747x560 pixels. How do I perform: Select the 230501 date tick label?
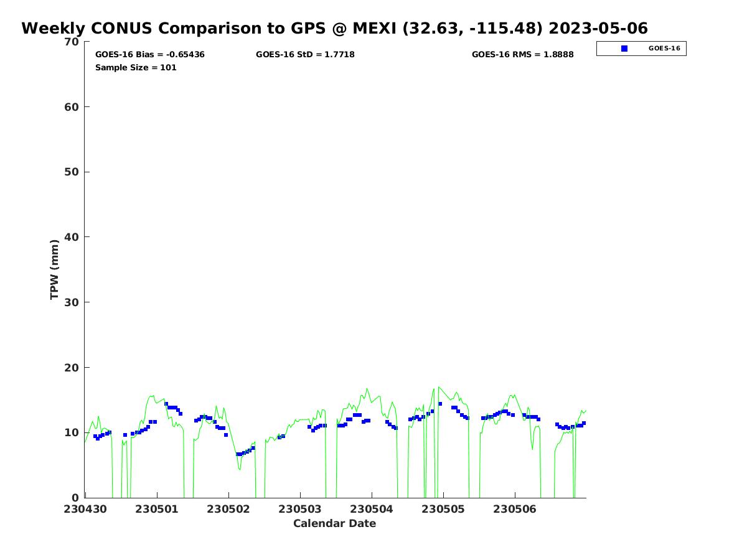click(157, 508)
